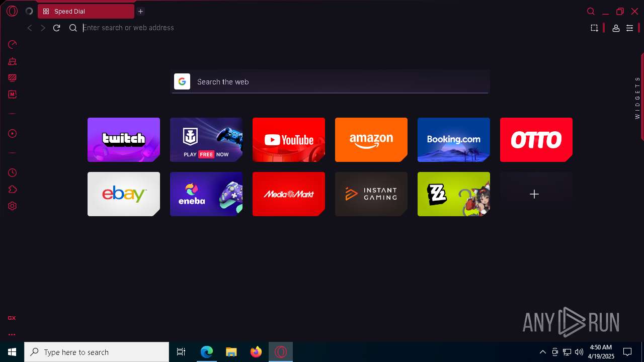This screenshot has width=644, height=362.
Task: Open the Instant Gaming speed dial tile
Action: tap(371, 194)
